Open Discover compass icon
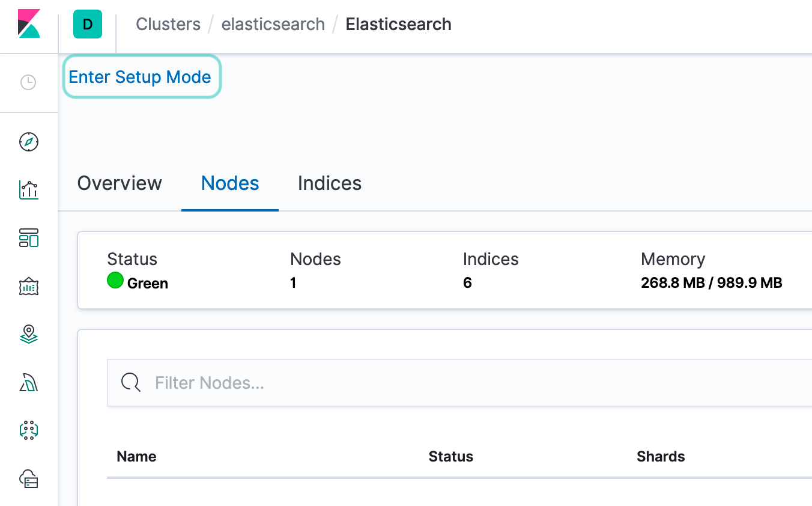Image resolution: width=812 pixels, height=506 pixels. coord(29,142)
